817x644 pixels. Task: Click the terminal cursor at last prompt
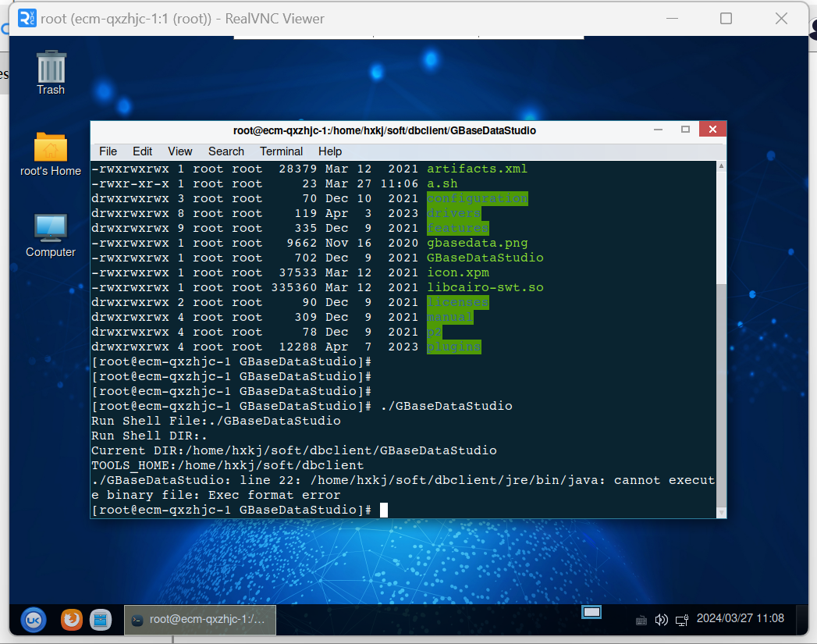coord(383,510)
